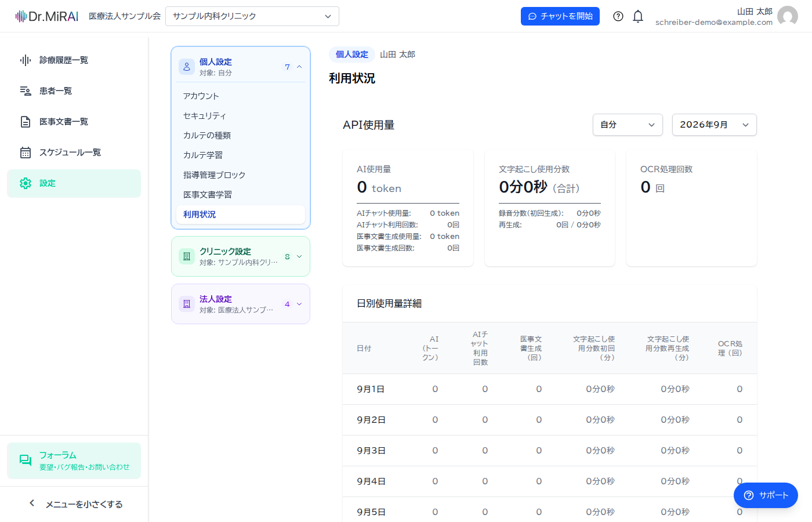Collapse the 個人設定 section chevron

click(x=299, y=67)
